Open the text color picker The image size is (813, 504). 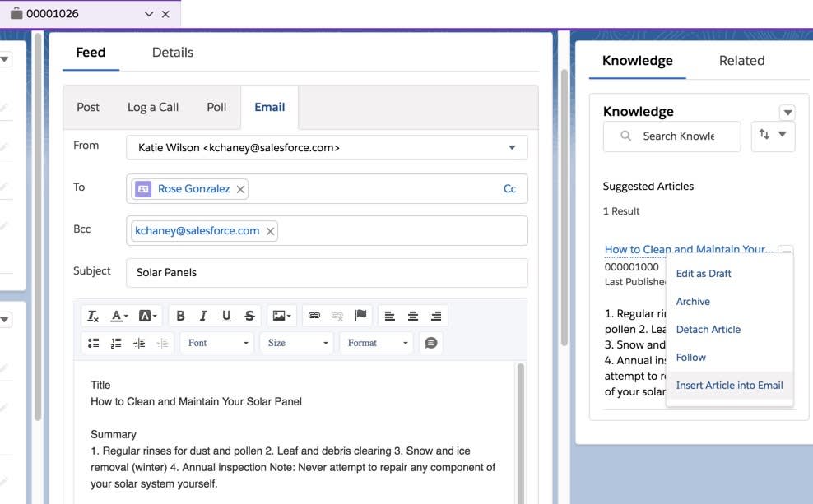point(119,316)
